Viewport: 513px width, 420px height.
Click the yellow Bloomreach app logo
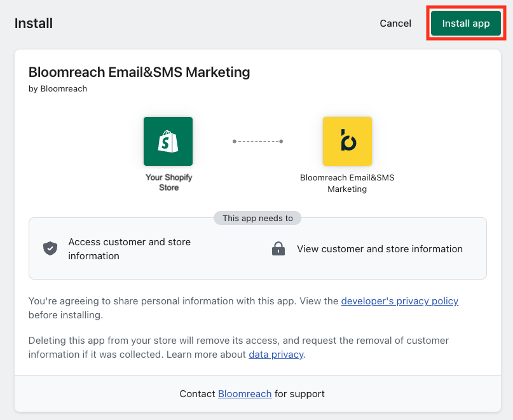pyautogui.click(x=347, y=141)
